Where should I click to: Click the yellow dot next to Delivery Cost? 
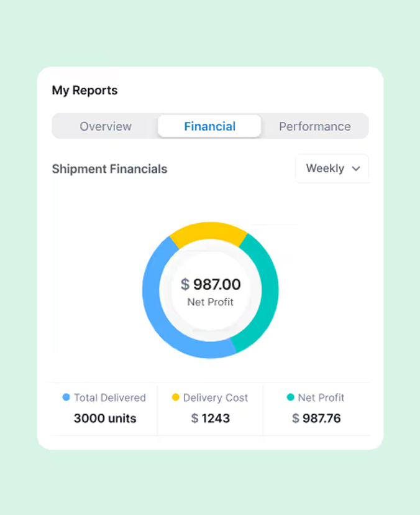[176, 397]
